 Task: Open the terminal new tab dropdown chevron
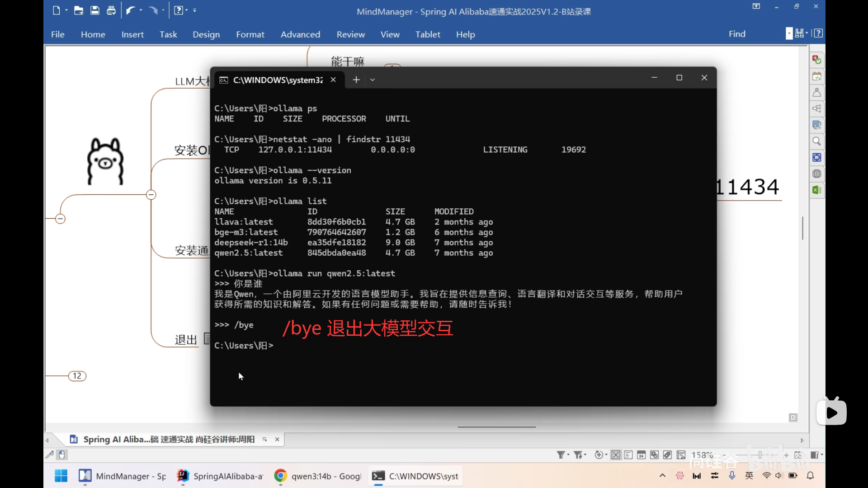pyautogui.click(x=373, y=80)
